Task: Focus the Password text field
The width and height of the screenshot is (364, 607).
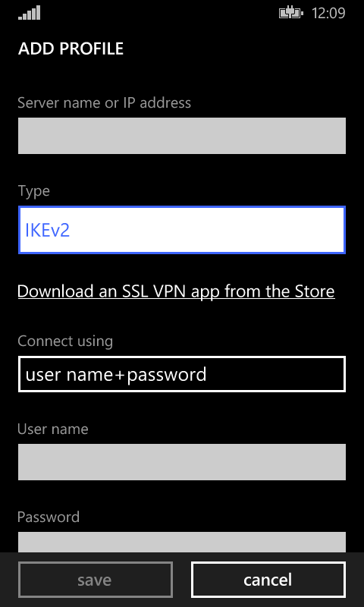Action: [182, 542]
